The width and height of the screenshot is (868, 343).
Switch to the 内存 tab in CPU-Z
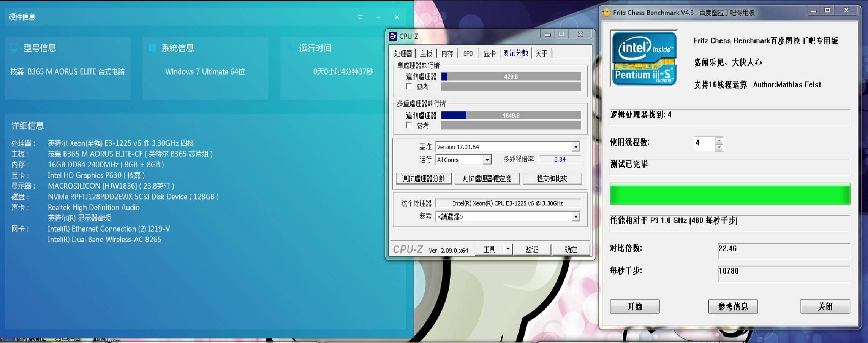[447, 53]
